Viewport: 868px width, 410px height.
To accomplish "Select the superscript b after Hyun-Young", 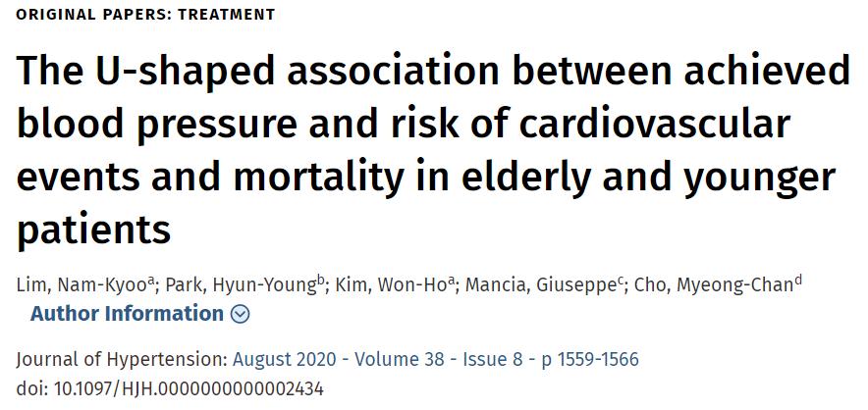I will coord(319,282).
